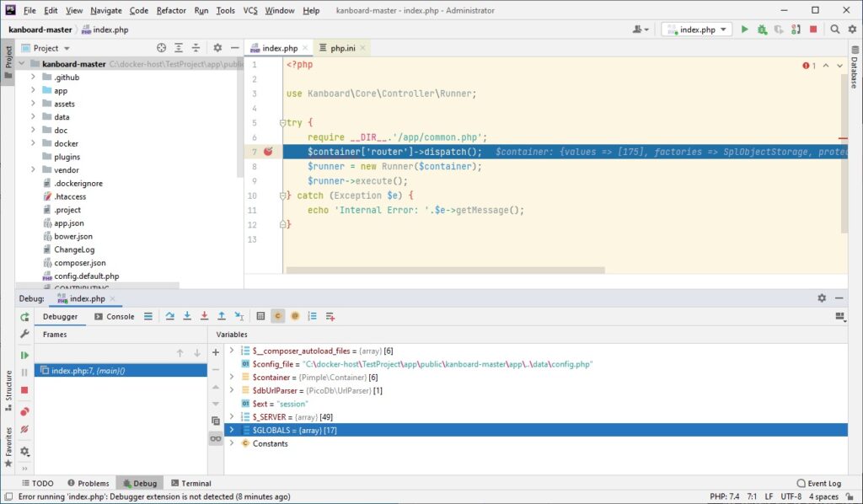Stop the process with the top red square
863x504 pixels.
813,29
